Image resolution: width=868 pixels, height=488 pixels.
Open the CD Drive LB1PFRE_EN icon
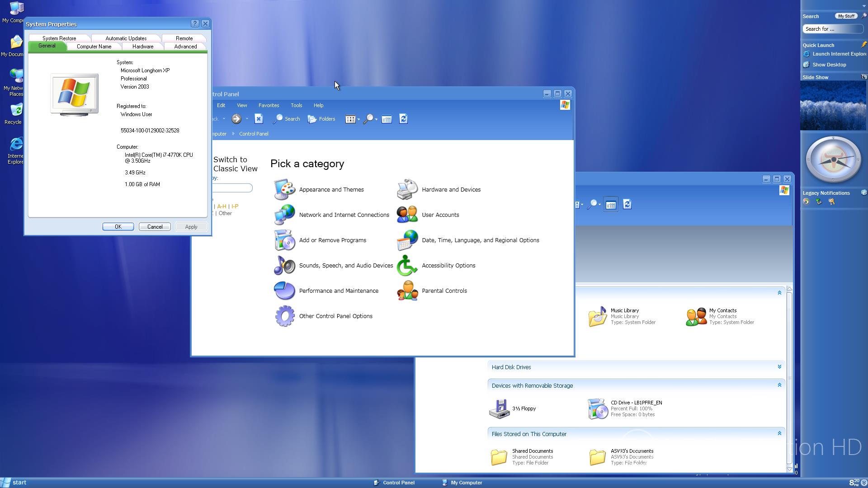click(x=597, y=408)
